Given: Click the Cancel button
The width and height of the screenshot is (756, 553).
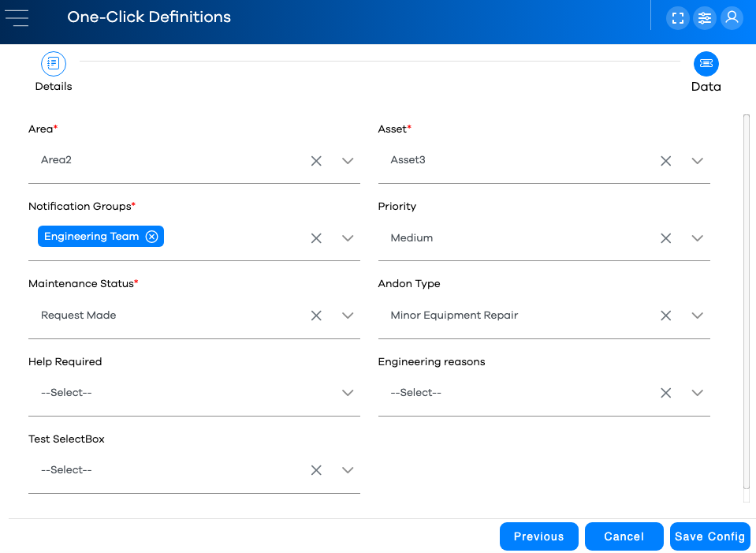Looking at the screenshot, I should tap(624, 536).
